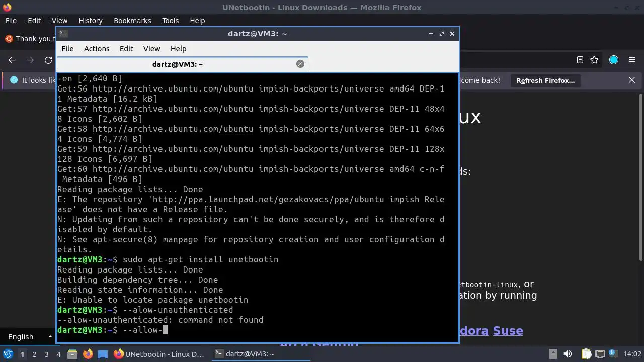Close the dartz@VM3 terminal tab
This screenshot has width=644, height=362.
(300, 64)
